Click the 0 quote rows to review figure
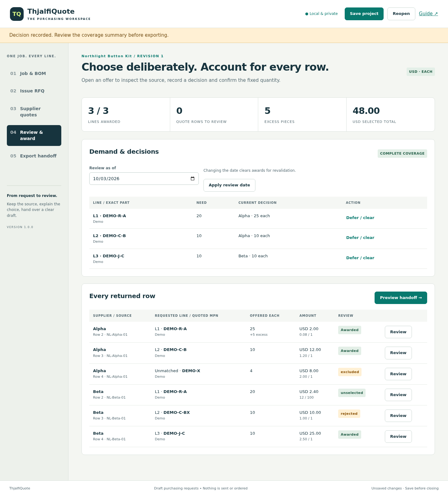Image resolution: width=448 pixels, height=496 pixels. click(x=179, y=111)
